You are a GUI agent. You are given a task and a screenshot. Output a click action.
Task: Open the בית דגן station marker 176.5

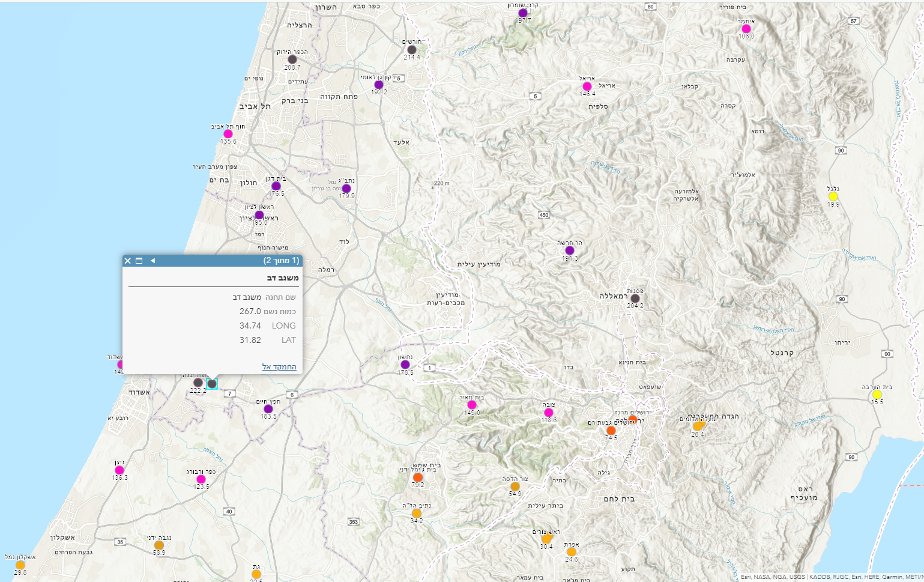click(x=276, y=186)
